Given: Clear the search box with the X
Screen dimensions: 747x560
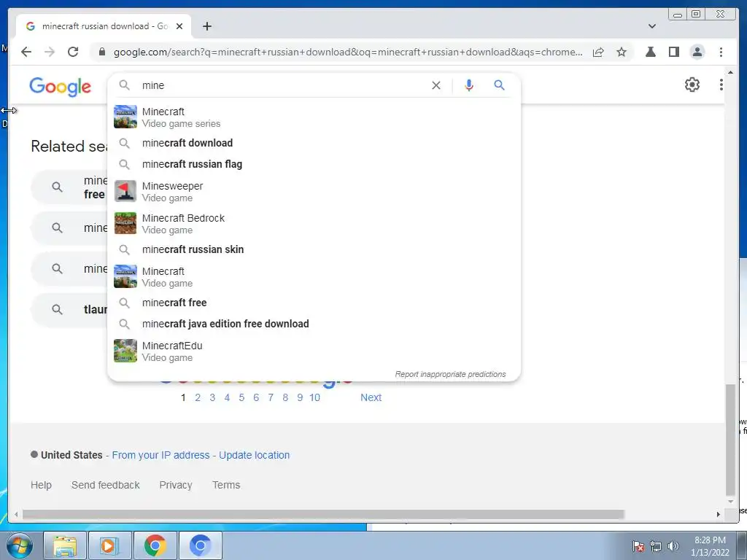Looking at the screenshot, I should pyautogui.click(x=436, y=85).
